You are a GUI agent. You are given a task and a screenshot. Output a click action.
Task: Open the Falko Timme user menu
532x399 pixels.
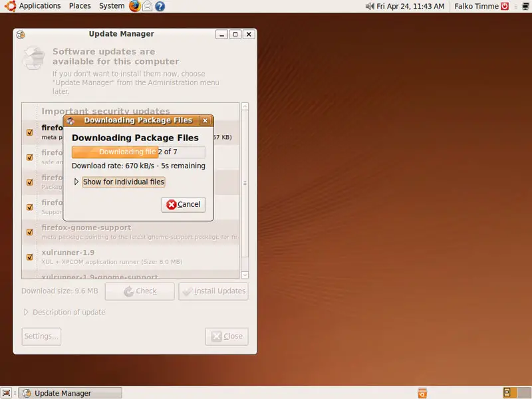pyautogui.click(x=476, y=6)
